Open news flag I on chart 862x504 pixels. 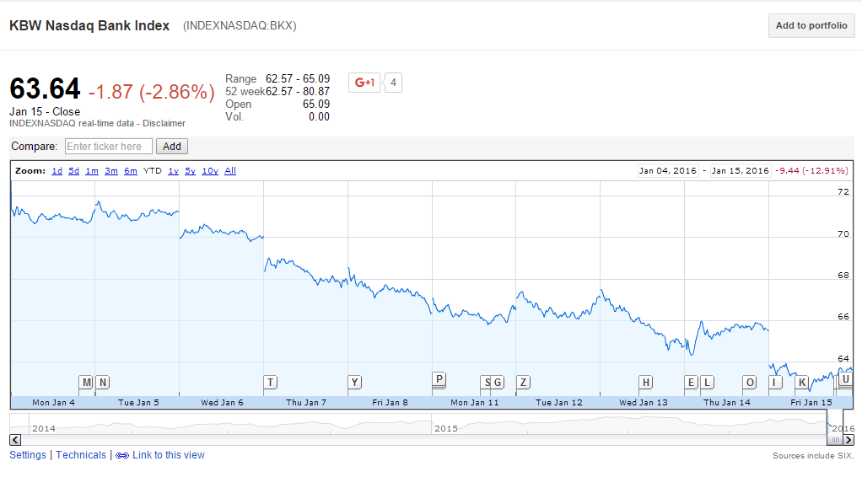775,383
